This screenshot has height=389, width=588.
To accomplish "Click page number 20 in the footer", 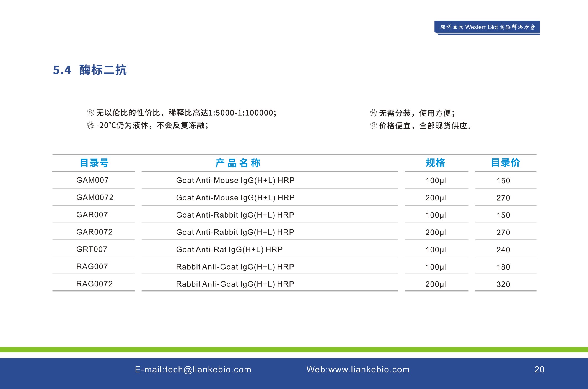I will point(539,370).
